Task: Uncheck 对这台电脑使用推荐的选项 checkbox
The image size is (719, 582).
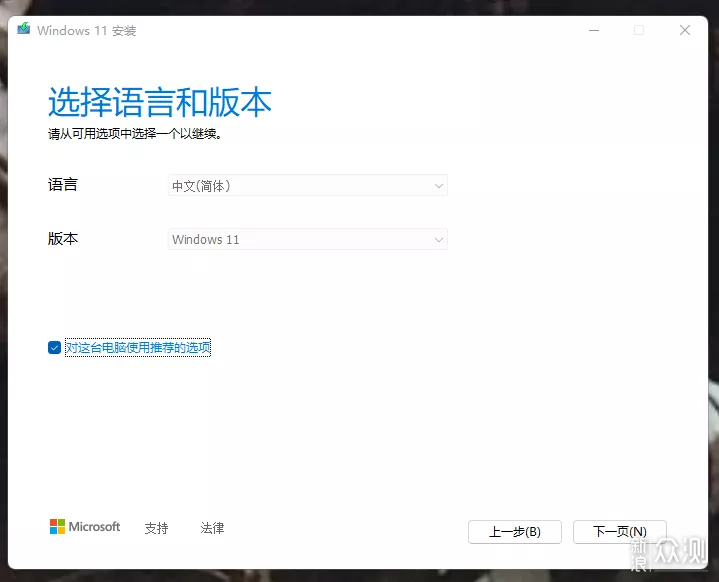Action: point(54,348)
